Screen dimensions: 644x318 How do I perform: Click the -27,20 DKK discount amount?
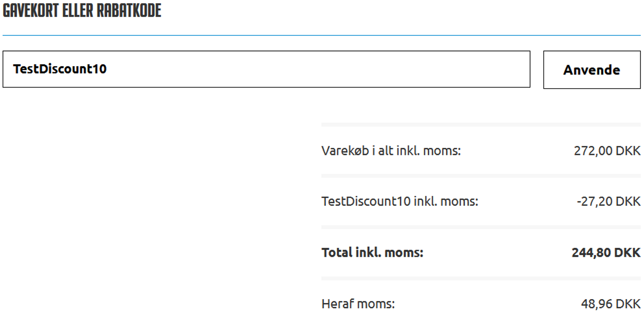609,201
